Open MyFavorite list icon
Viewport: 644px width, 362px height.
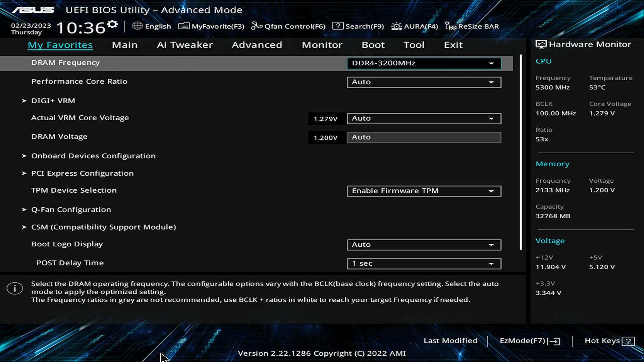click(184, 26)
